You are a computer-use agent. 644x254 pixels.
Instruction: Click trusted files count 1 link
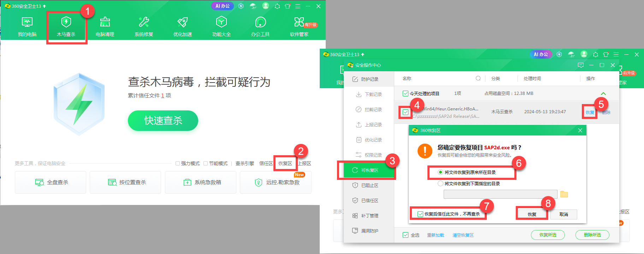pos(163,96)
